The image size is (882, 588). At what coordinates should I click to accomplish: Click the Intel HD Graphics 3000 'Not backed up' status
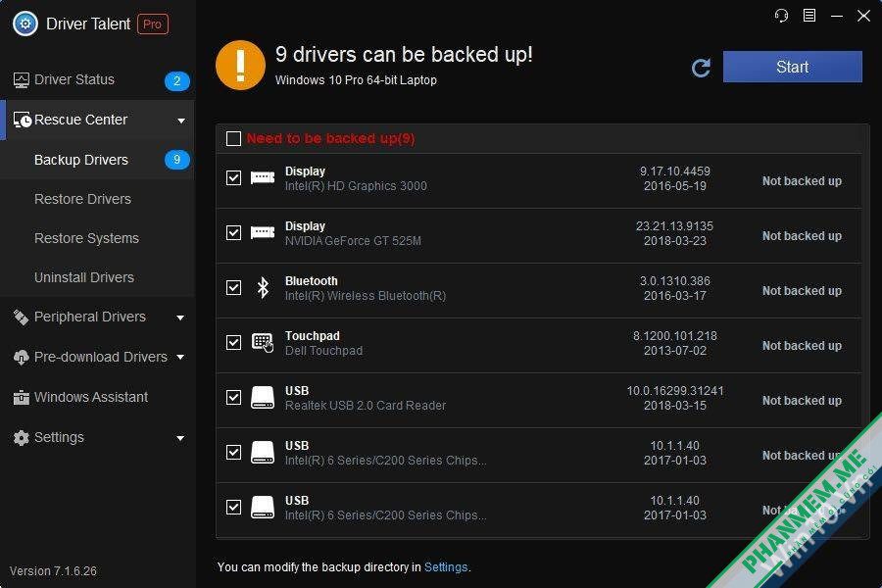(802, 181)
